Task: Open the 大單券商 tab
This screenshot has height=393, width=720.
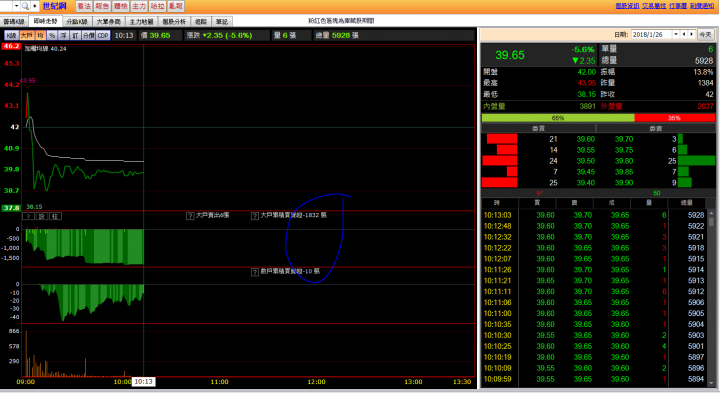Action: [x=108, y=22]
